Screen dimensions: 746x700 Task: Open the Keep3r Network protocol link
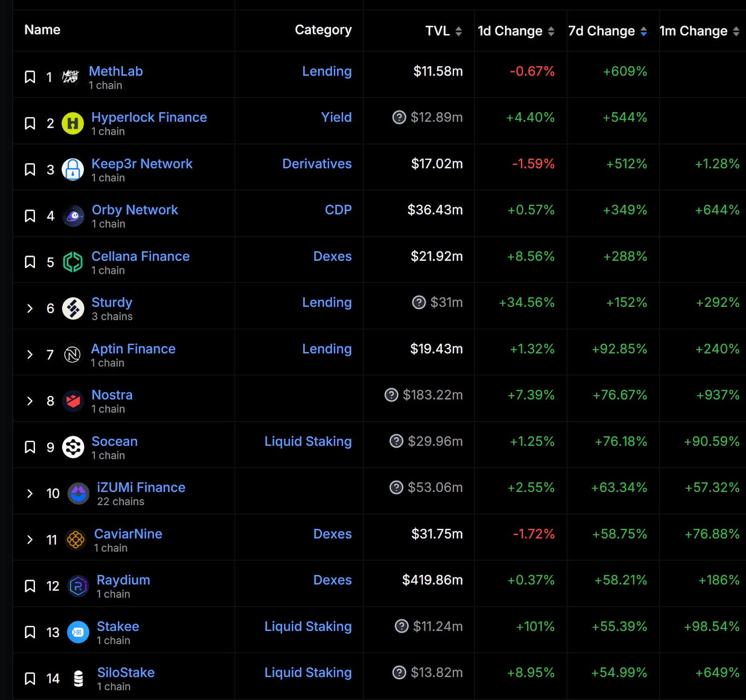(x=142, y=164)
